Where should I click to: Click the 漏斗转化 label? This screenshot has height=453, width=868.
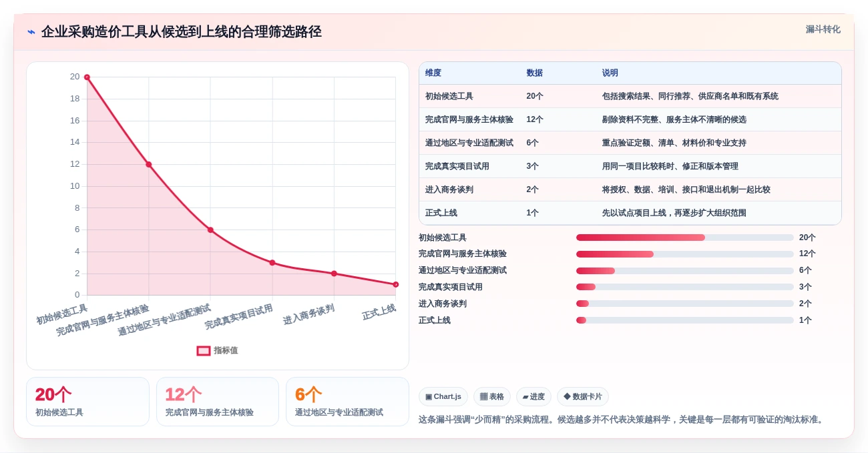(x=823, y=29)
